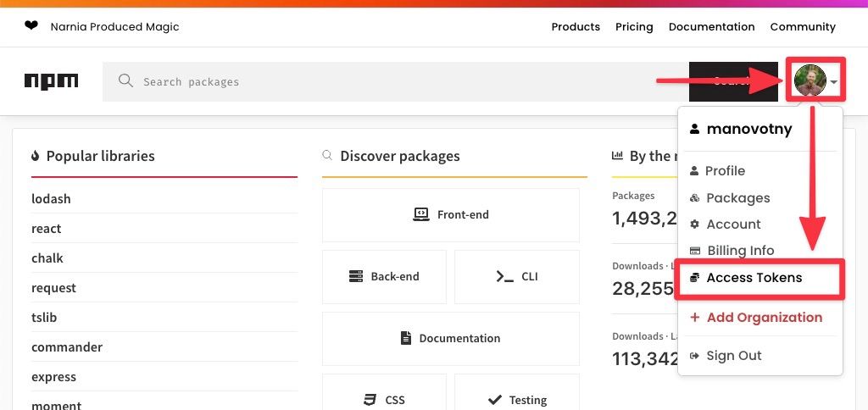Click the Packages cubes icon
Image resolution: width=868 pixels, height=410 pixels.
tap(695, 198)
